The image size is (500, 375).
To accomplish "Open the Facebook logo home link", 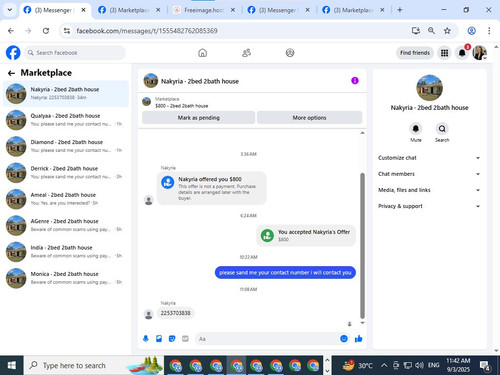I will [x=13, y=53].
